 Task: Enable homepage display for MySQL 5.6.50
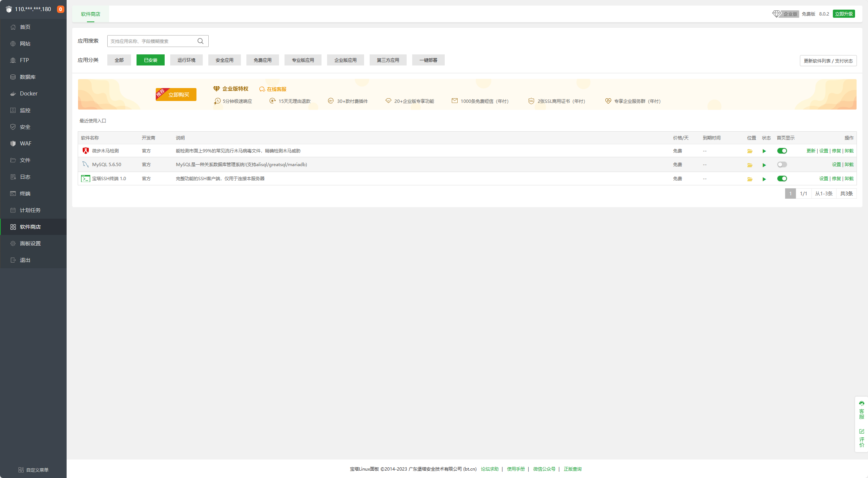point(782,165)
